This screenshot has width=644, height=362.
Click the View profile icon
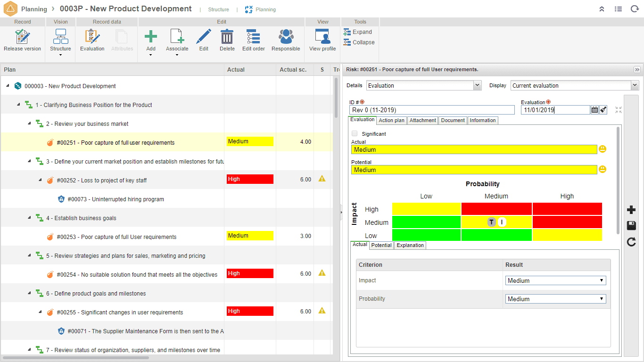322,37
